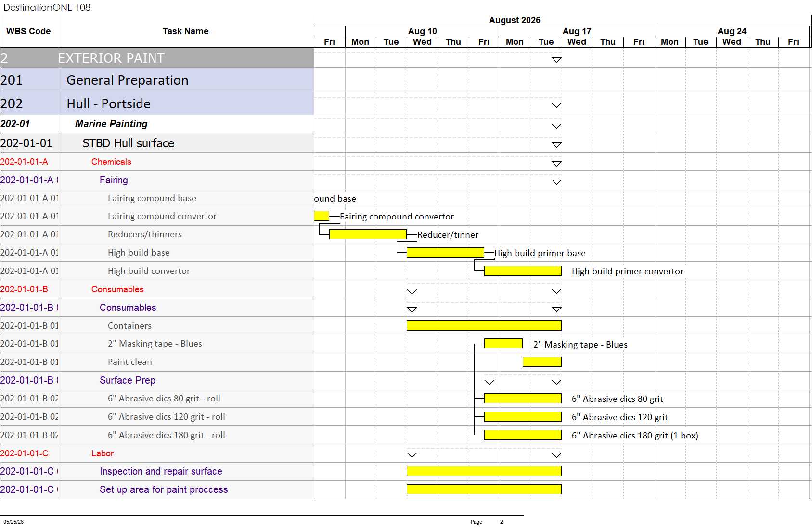The width and height of the screenshot is (812, 528).
Task: Click the WBS code 202-01-01-A in red
Action: (x=25, y=162)
